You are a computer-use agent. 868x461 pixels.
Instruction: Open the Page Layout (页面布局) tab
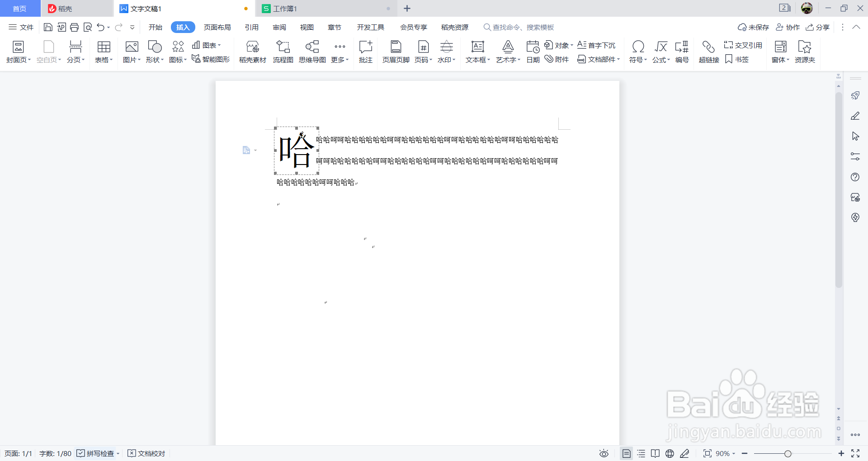coord(217,27)
